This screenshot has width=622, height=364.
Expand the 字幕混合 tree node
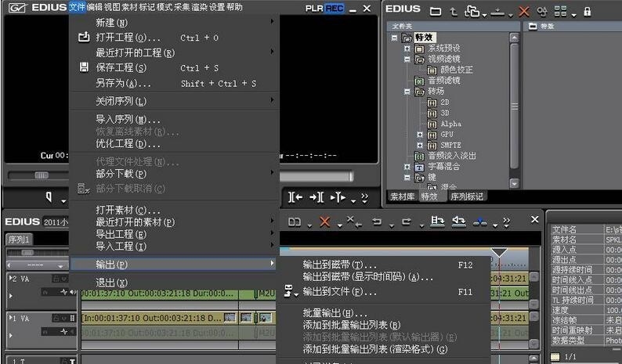(407, 167)
